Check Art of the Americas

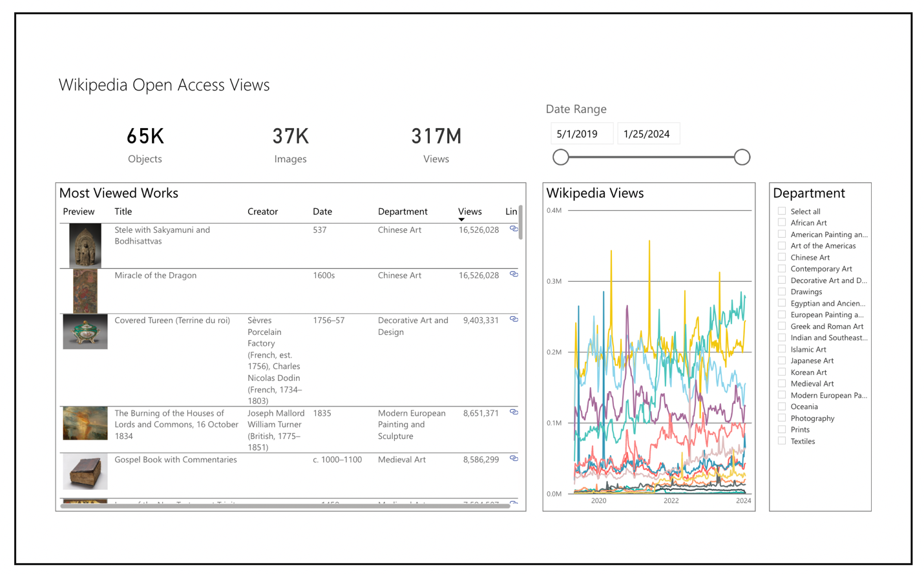(x=782, y=246)
